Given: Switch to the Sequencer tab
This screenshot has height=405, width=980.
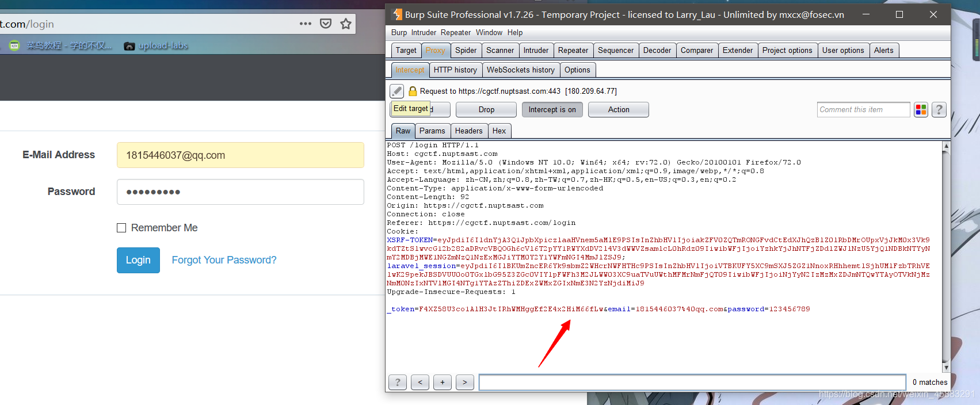Looking at the screenshot, I should click(616, 51).
